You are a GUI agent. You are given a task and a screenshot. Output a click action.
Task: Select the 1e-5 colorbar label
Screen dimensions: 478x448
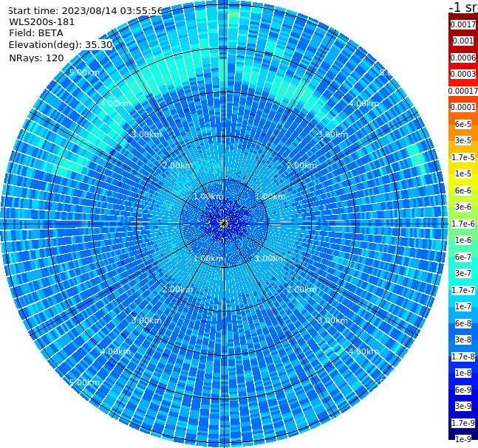tap(463, 173)
